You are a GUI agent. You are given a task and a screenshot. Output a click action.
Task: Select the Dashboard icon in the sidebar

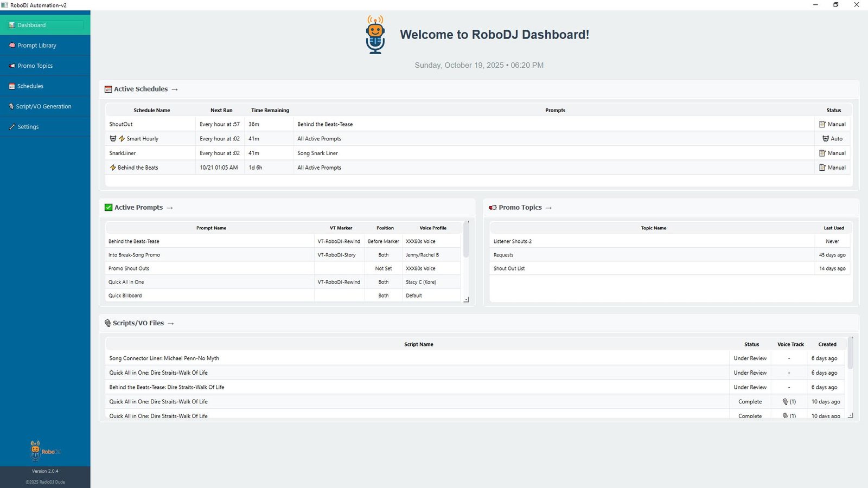click(12, 25)
